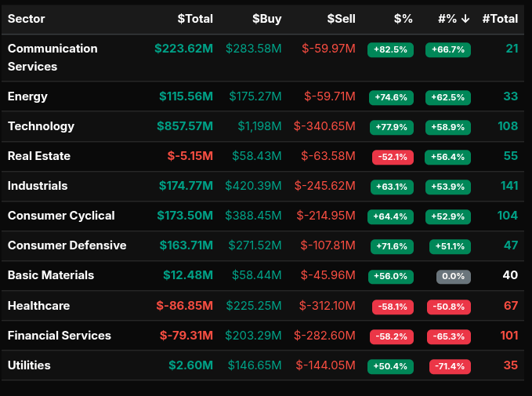Sort by $Sell column header
Screen dimensions: 532x396
click(339, 19)
